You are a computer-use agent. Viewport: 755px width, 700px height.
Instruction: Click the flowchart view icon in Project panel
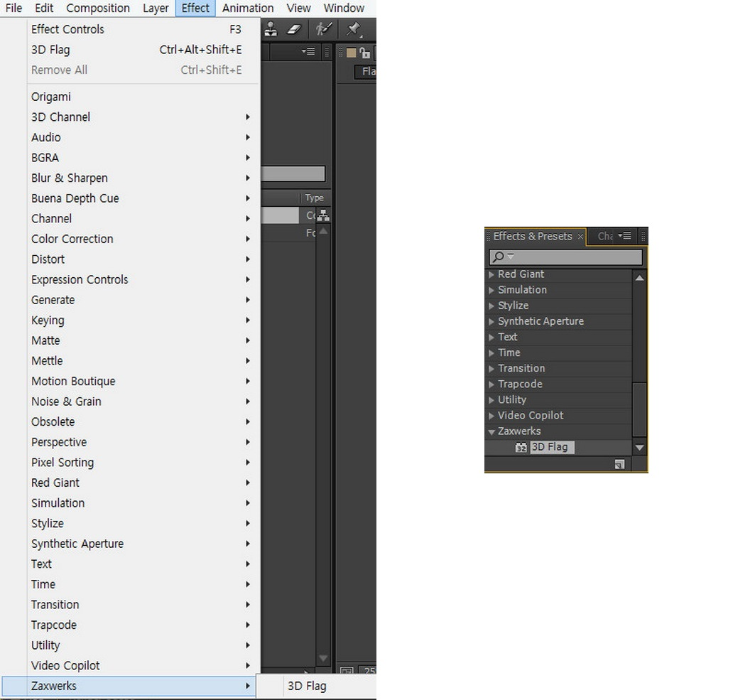point(323,215)
